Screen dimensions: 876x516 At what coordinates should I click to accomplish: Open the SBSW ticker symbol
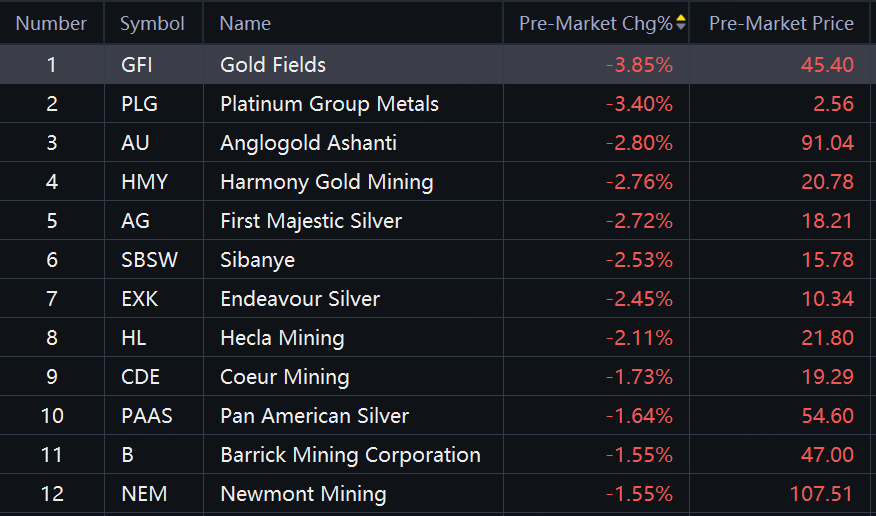(x=149, y=260)
